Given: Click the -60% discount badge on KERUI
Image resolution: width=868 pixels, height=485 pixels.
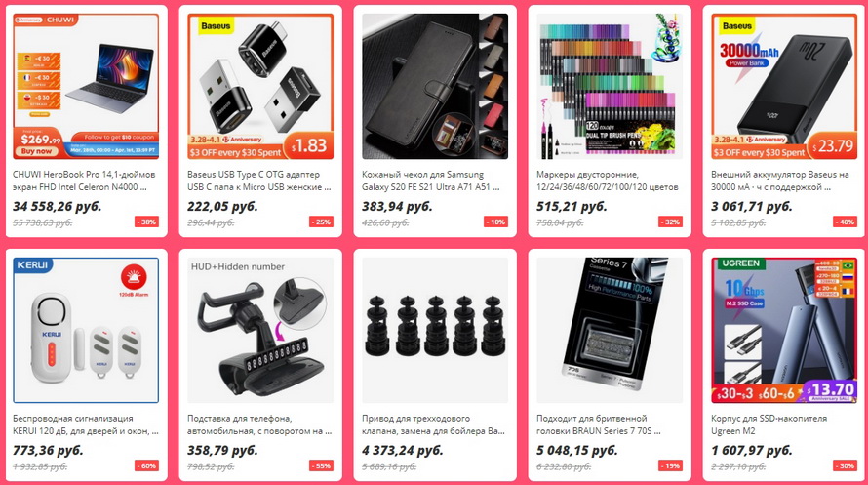Looking at the screenshot, I should point(146,465).
